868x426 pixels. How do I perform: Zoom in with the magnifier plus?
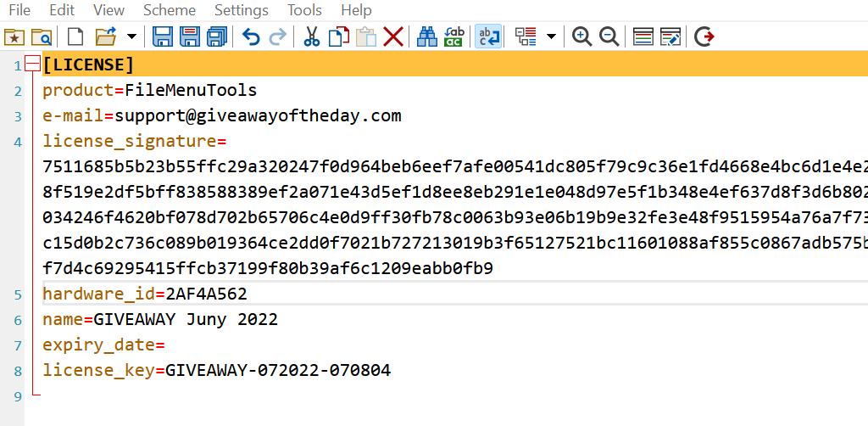pyautogui.click(x=581, y=36)
